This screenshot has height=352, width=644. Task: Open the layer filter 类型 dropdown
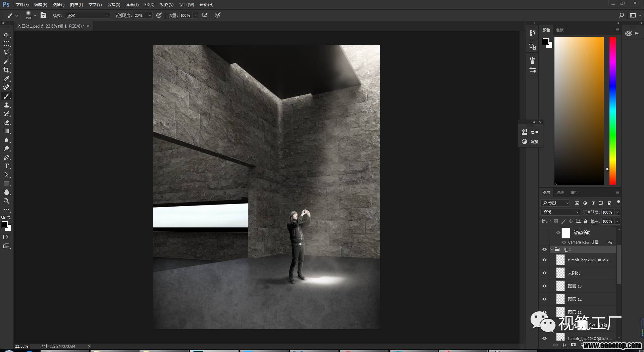(x=555, y=203)
